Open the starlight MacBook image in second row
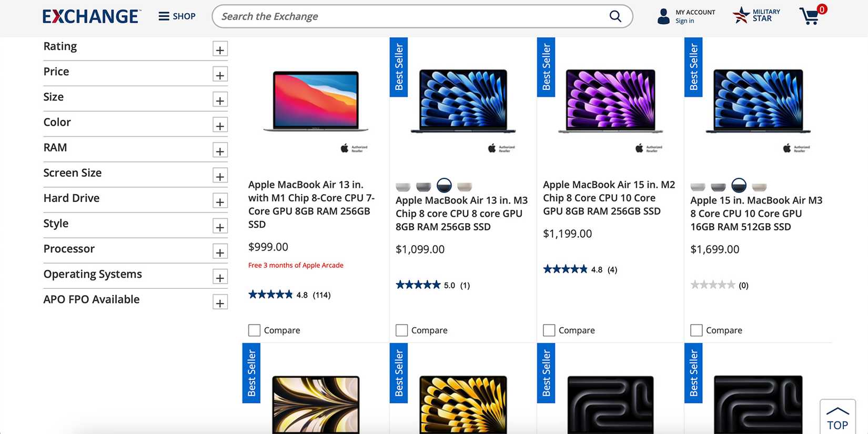 316,404
